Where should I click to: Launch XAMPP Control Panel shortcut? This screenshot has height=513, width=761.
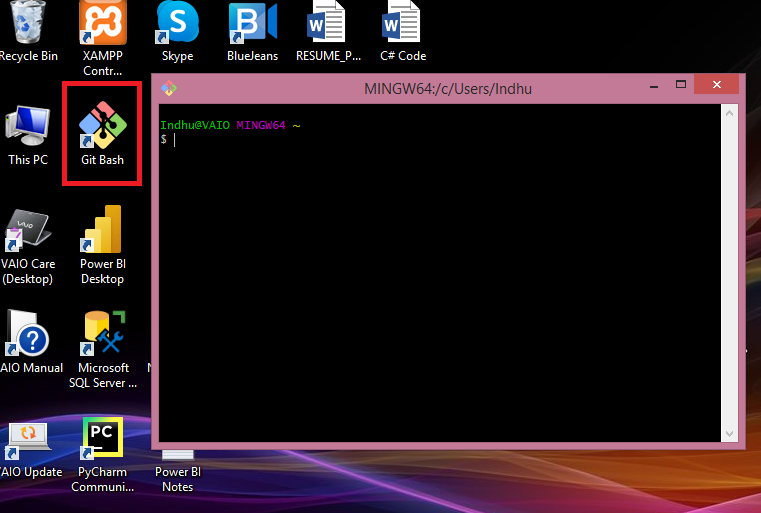pos(102,39)
